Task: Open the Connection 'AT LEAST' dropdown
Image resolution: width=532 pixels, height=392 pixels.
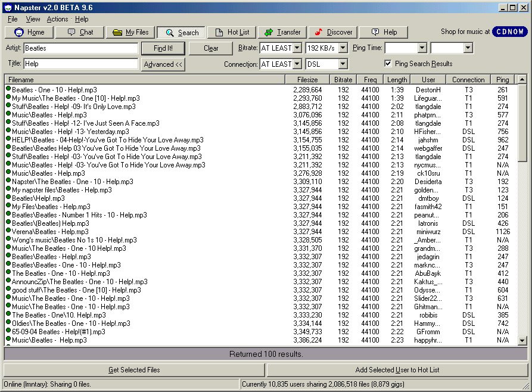Action: point(297,64)
